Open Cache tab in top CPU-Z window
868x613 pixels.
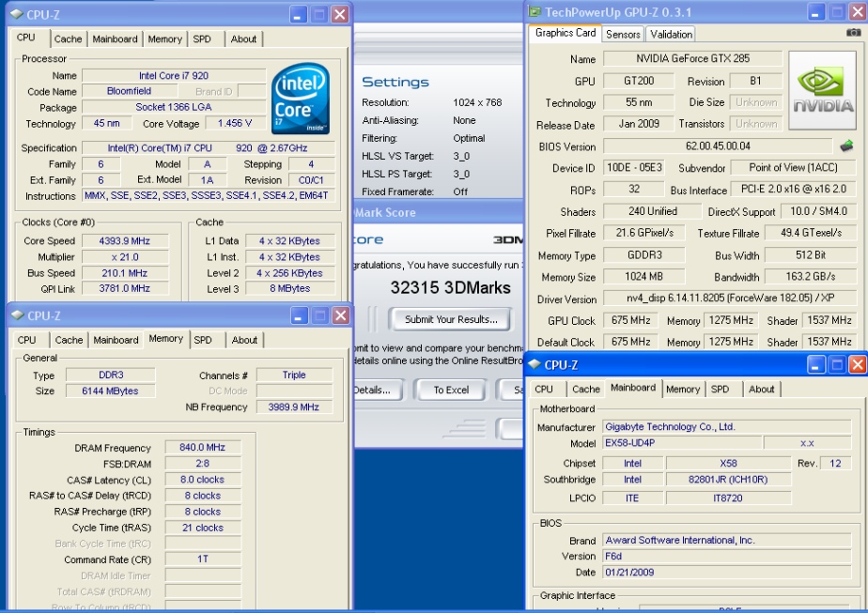pyautogui.click(x=68, y=38)
